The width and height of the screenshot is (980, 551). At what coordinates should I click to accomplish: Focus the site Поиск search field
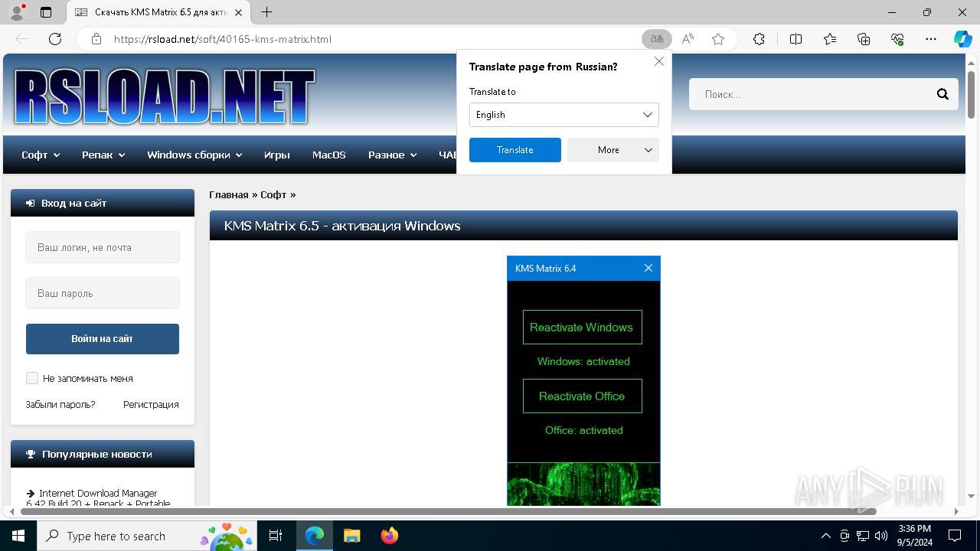[812, 94]
